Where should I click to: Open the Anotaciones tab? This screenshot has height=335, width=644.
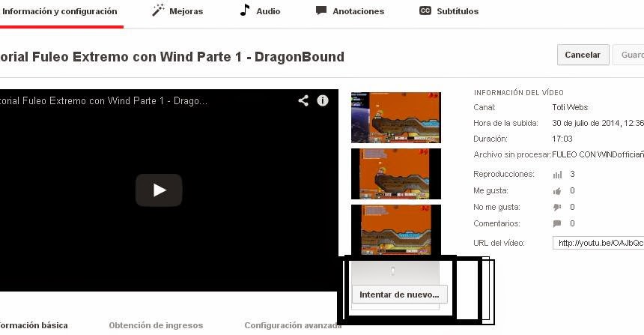(x=350, y=11)
